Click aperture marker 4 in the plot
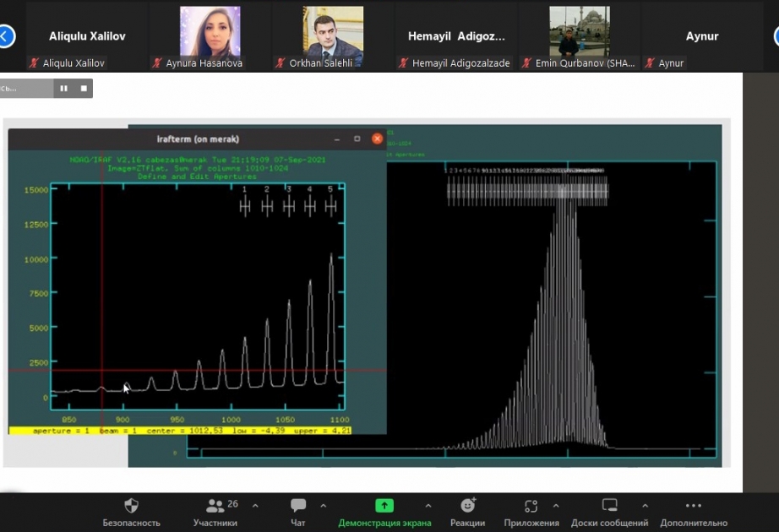The width and height of the screenshot is (779, 532). [309, 205]
